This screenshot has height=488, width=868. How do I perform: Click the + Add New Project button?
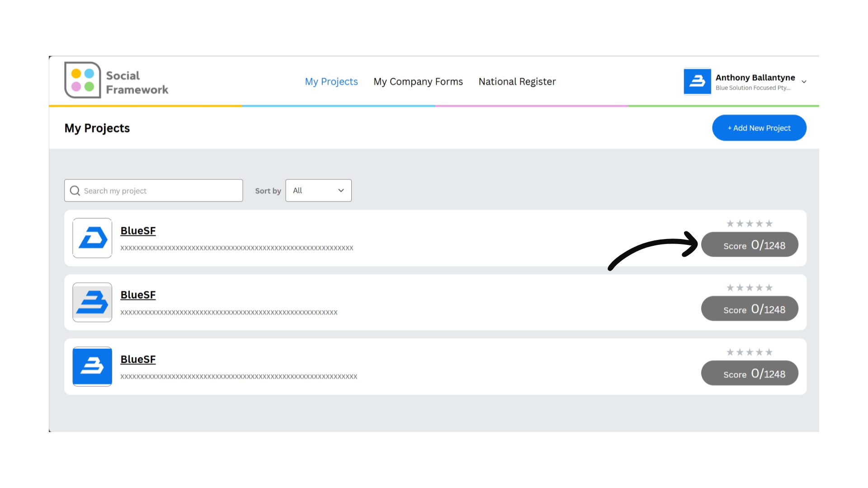(759, 128)
